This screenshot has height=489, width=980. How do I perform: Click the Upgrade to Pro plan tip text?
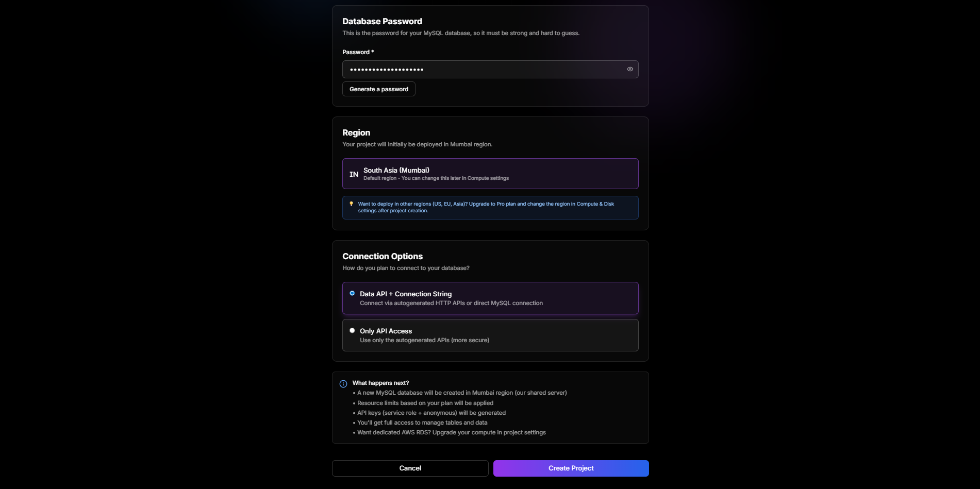pos(486,207)
